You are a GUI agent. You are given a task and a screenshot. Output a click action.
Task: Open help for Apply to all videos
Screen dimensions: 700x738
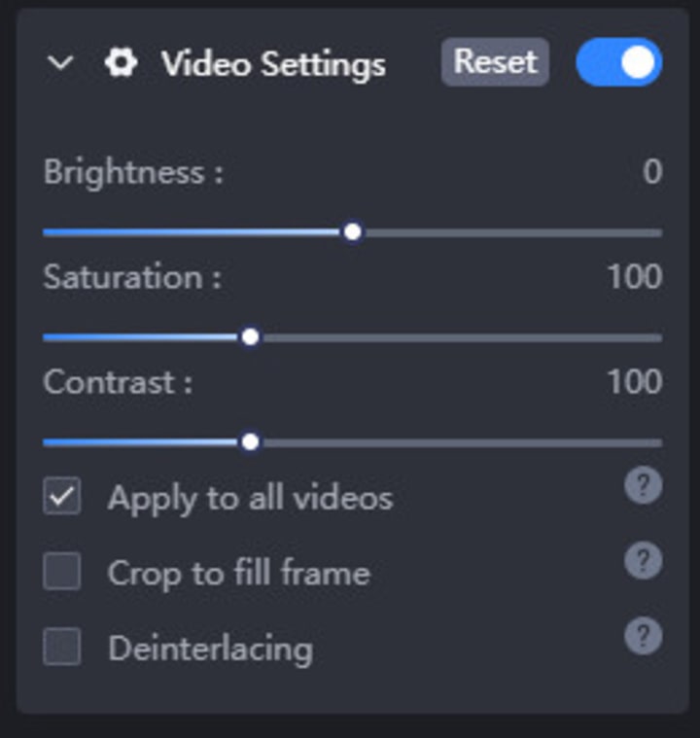[643, 485]
